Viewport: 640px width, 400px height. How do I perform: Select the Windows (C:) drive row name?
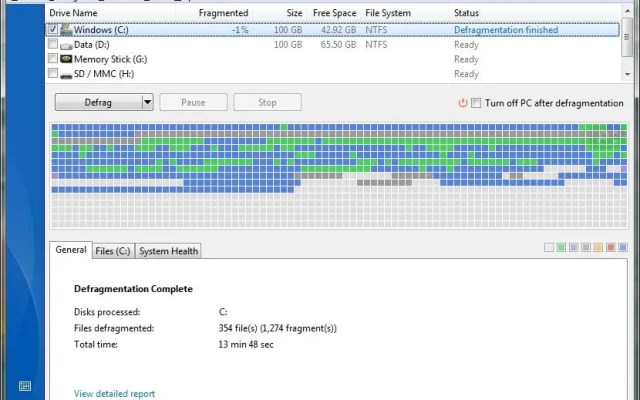[101, 30]
